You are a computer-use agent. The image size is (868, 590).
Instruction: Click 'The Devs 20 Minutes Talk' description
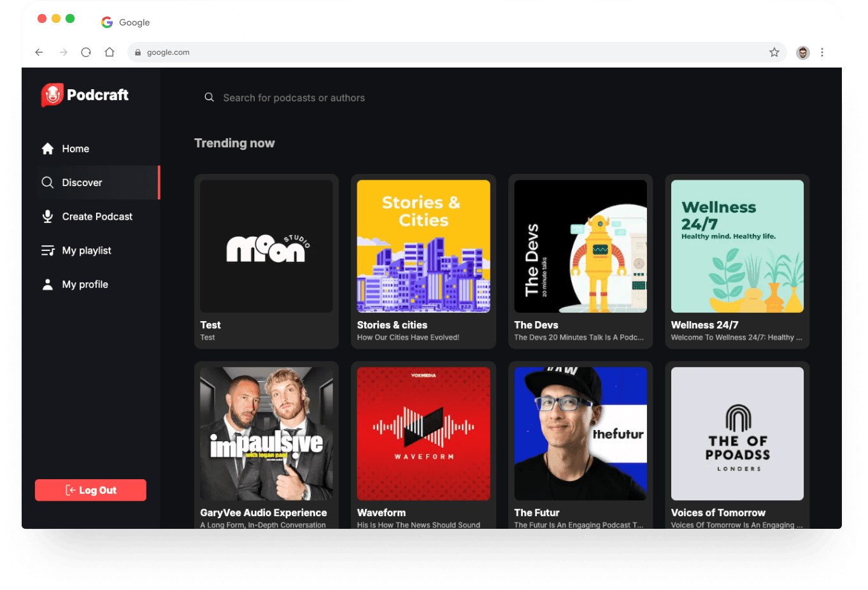click(x=579, y=338)
